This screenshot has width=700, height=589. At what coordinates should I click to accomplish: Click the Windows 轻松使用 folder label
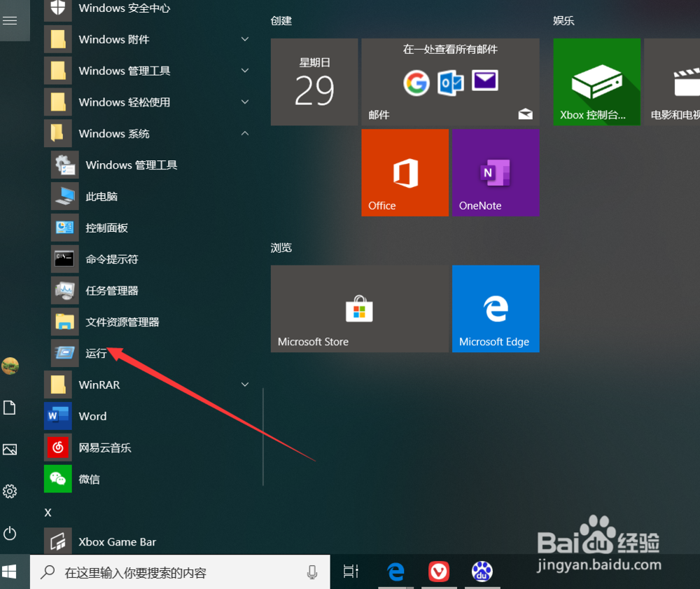point(125,102)
